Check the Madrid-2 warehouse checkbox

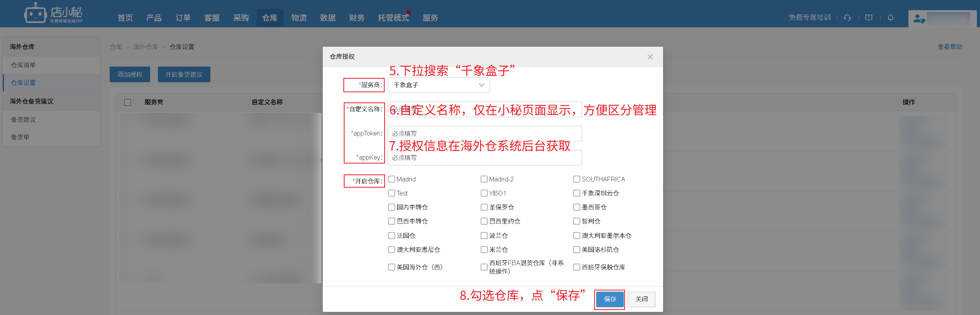[x=484, y=179]
